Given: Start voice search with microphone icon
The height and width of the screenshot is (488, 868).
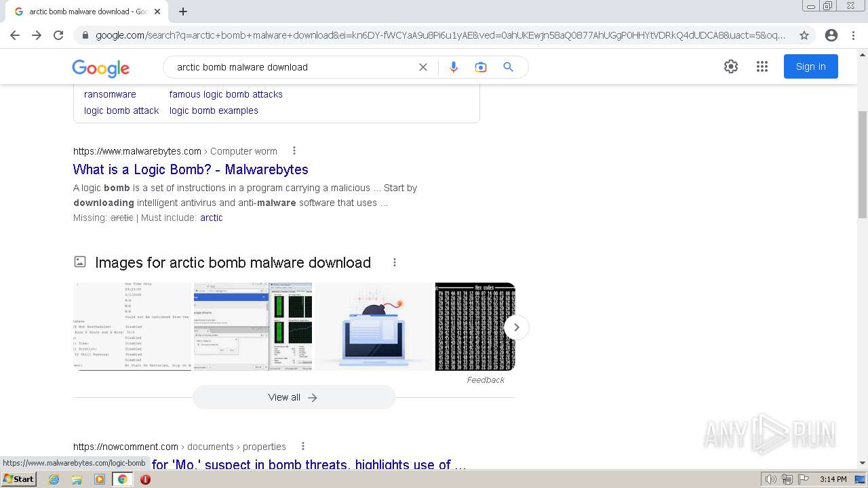Looking at the screenshot, I should 454,67.
